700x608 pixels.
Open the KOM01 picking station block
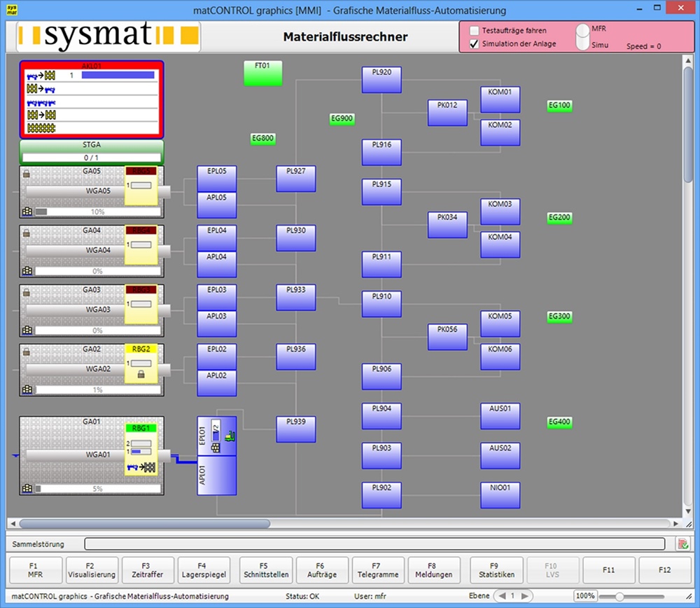[x=500, y=99]
